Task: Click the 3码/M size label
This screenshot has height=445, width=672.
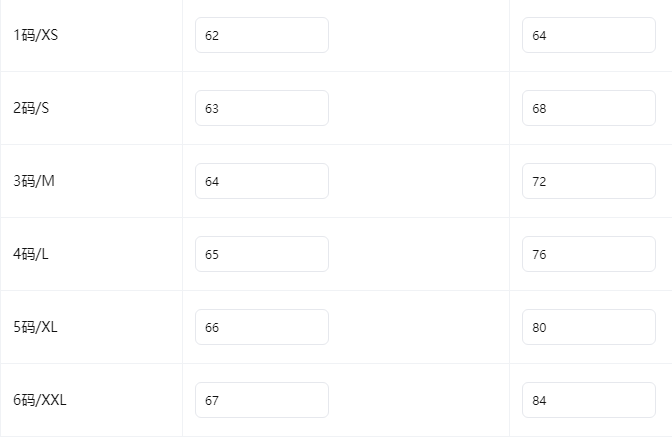Action: pos(33,181)
